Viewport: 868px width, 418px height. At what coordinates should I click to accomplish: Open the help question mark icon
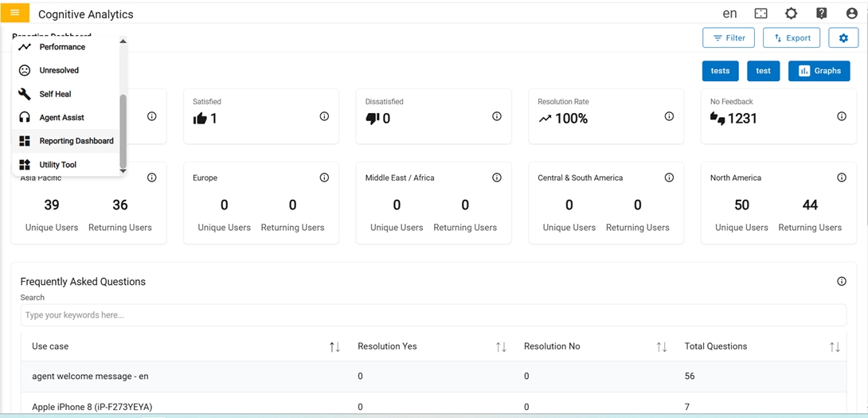point(821,14)
